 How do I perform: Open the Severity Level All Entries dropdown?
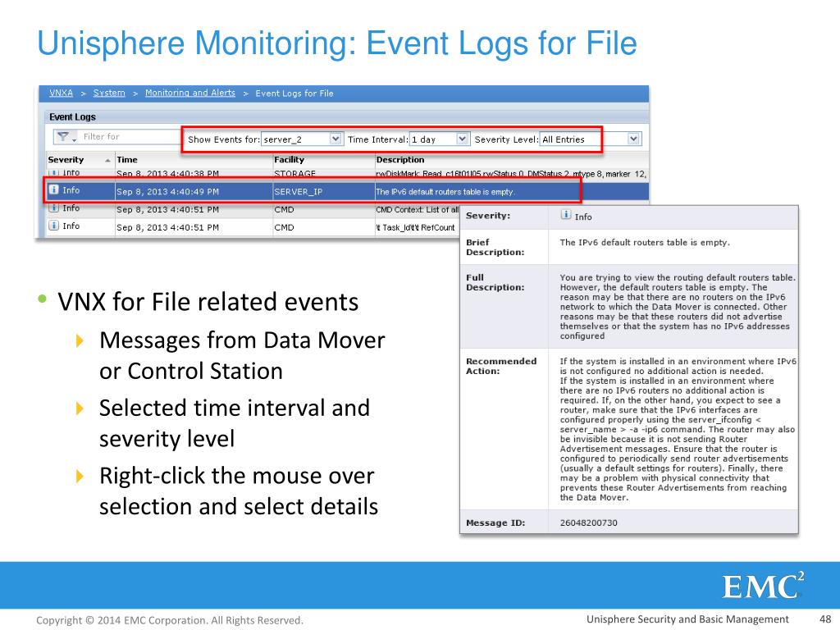(x=633, y=139)
